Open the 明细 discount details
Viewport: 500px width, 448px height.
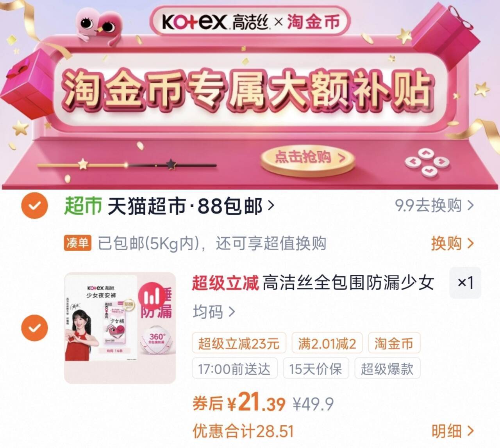pyautogui.click(x=452, y=431)
